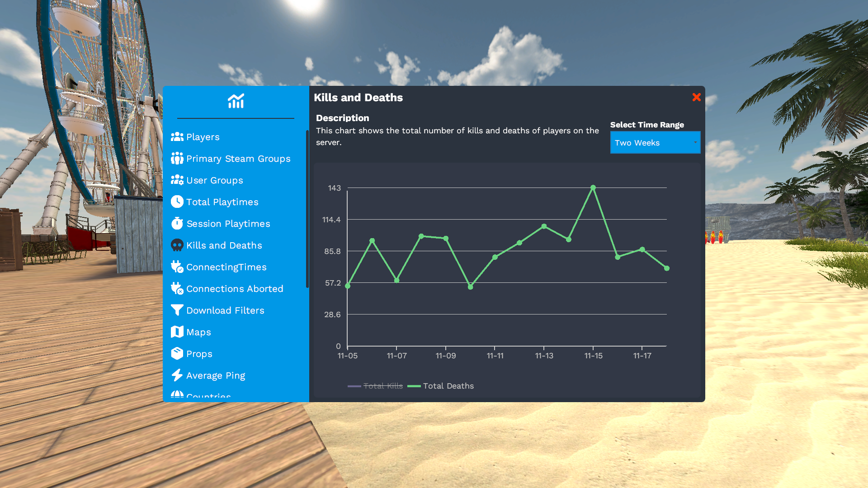
Task: Click the ConnectingTimes plug icon
Action: 177,267
